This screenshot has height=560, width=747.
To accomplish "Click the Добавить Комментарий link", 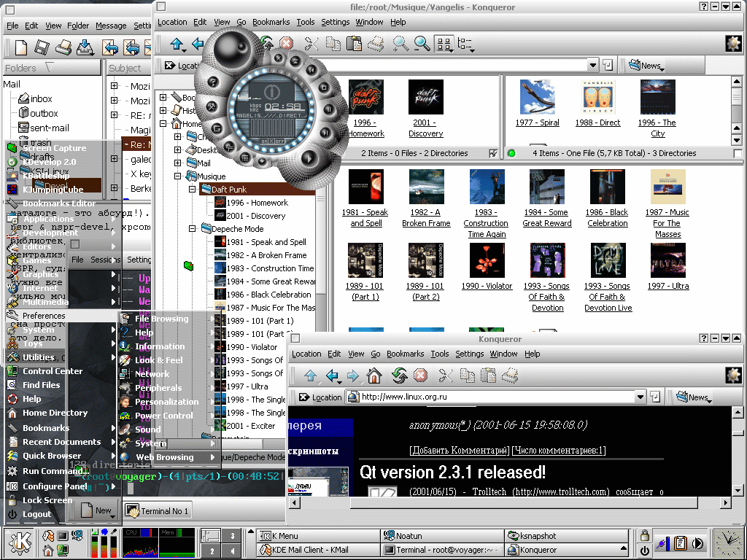I will click(x=458, y=450).
